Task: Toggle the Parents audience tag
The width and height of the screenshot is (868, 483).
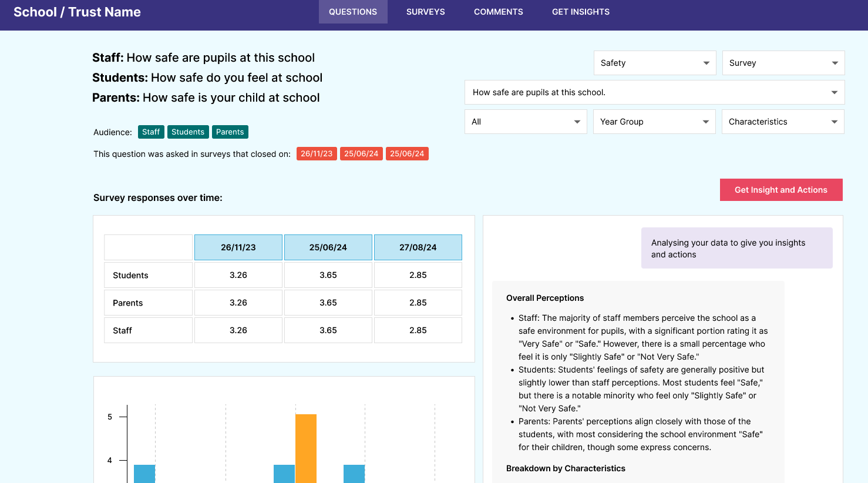Action: point(230,132)
